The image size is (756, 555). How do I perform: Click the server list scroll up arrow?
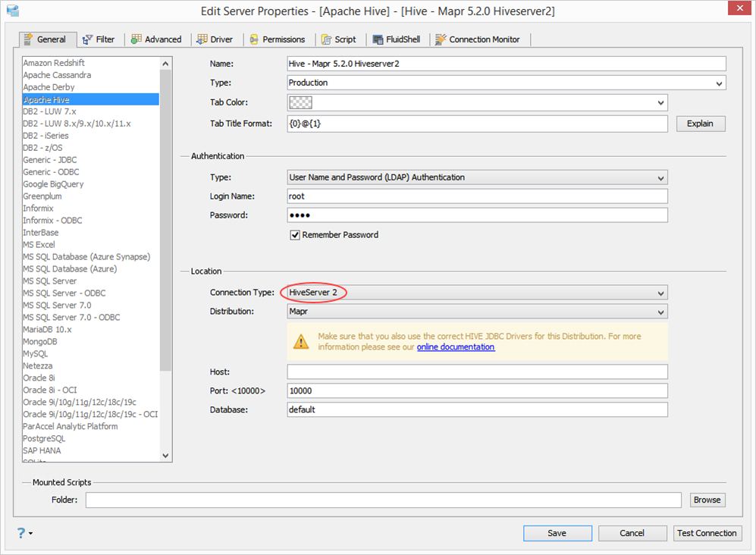point(165,64)
